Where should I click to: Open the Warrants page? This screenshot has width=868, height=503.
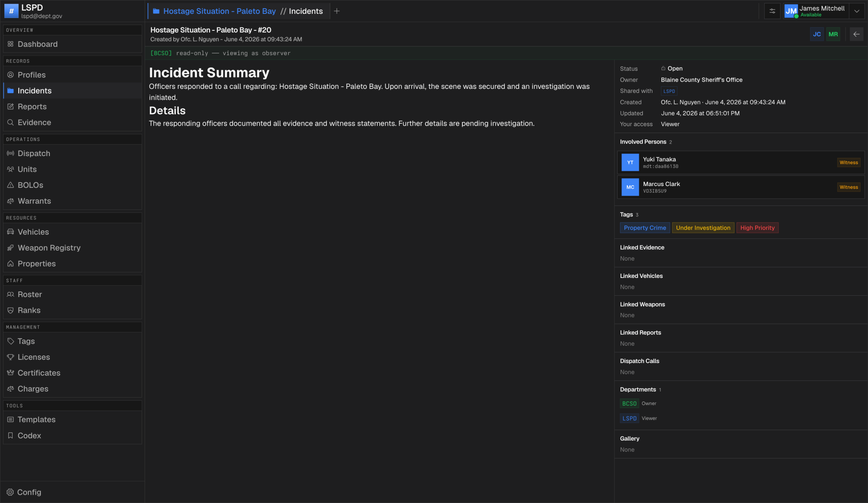[x=72, y=201]
